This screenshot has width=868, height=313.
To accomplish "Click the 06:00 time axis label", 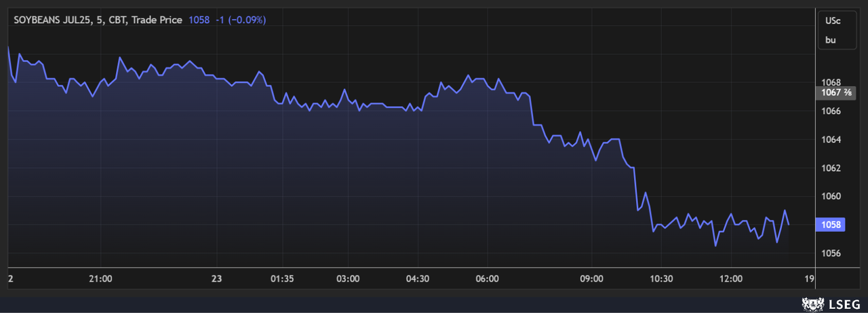I will [488, 278].
